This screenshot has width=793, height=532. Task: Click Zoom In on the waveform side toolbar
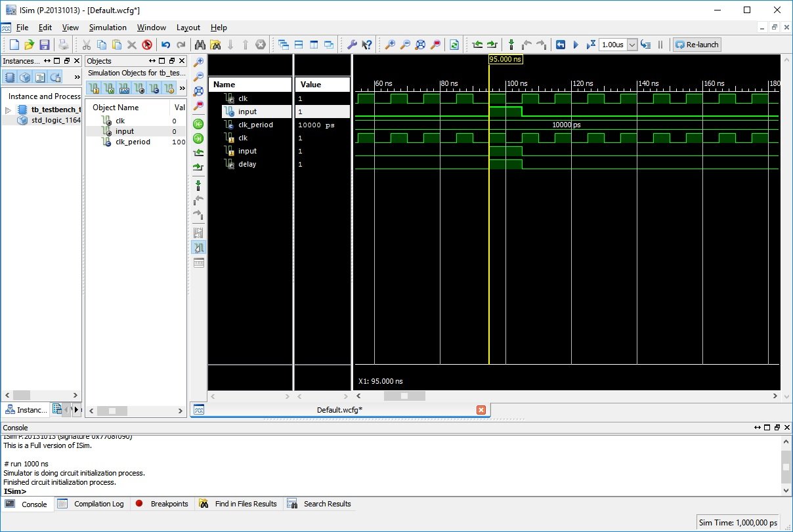coord(198,62)
